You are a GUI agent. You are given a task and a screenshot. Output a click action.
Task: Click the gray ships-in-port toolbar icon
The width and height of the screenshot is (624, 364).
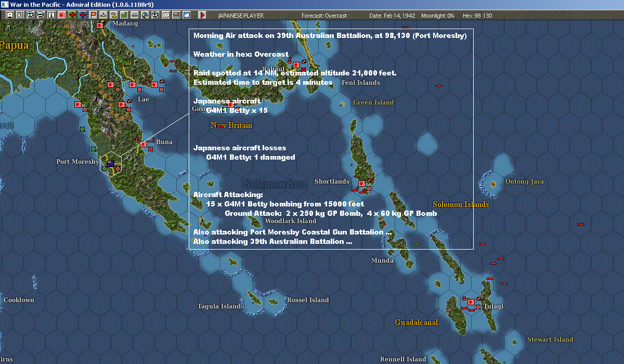(x=134, y=15)
